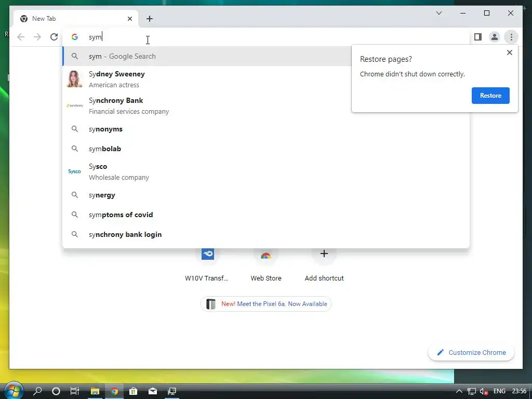The width and height of the screenshot is (532, 399).
Task: Click the Restore button
Action: tap(490, 96)
